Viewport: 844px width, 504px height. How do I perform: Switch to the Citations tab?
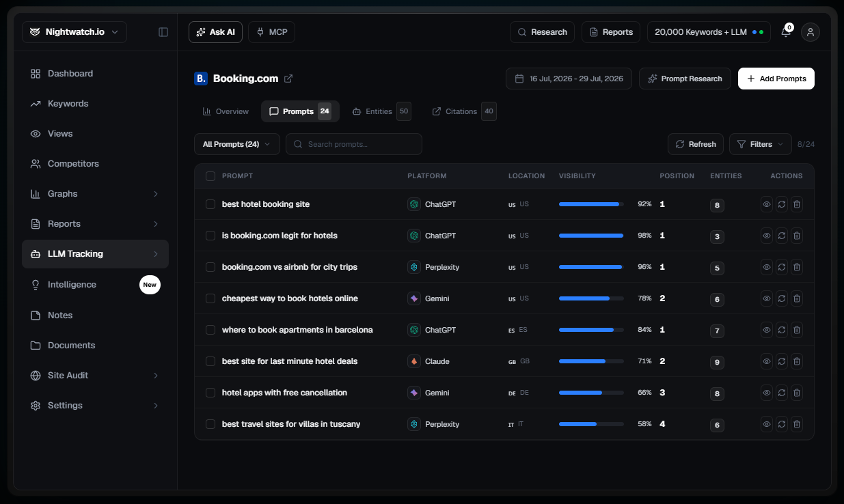pyautogui.click(x=464, y=111)
